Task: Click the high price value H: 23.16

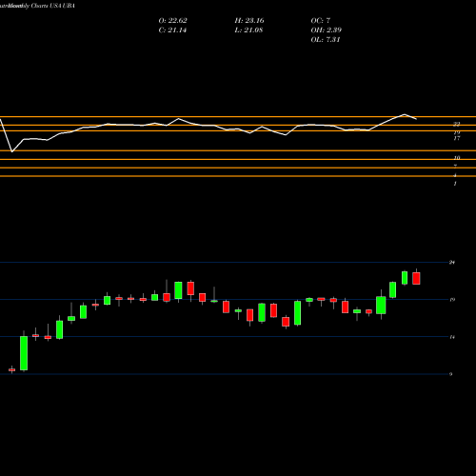Action: 249,21
